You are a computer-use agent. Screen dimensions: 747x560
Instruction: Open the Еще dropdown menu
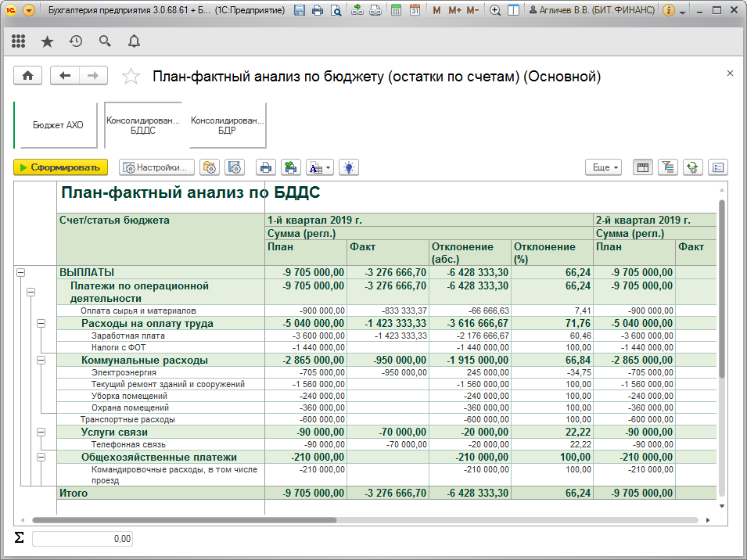coord(603,167)
